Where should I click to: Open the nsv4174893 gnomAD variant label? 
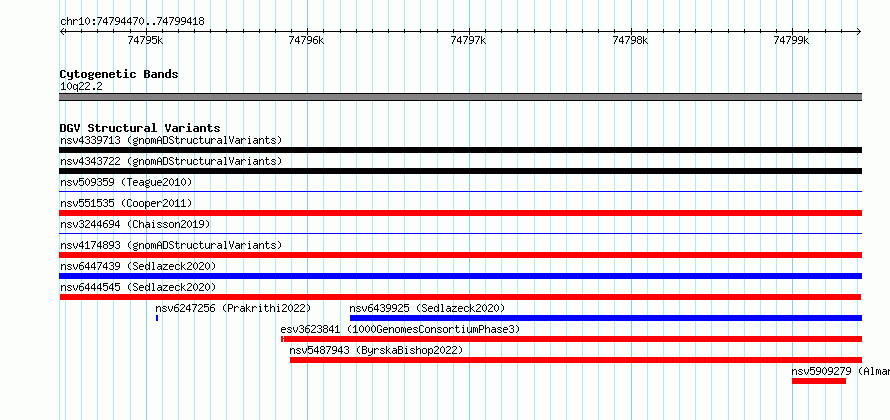tap(171, 245)
